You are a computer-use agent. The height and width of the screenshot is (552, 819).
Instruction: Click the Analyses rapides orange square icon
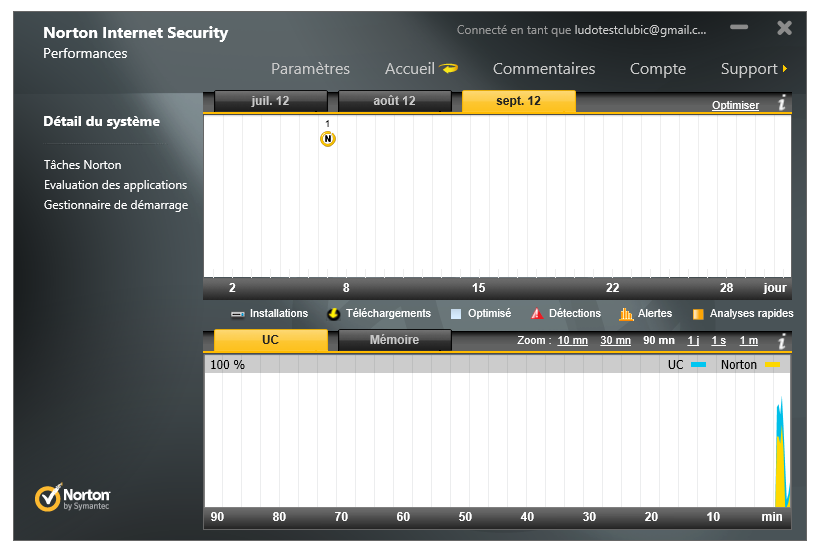(x=698, y=314)
